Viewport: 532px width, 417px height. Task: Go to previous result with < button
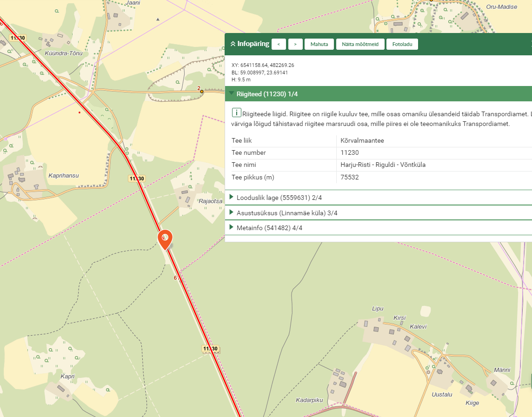tap(279, 44)
